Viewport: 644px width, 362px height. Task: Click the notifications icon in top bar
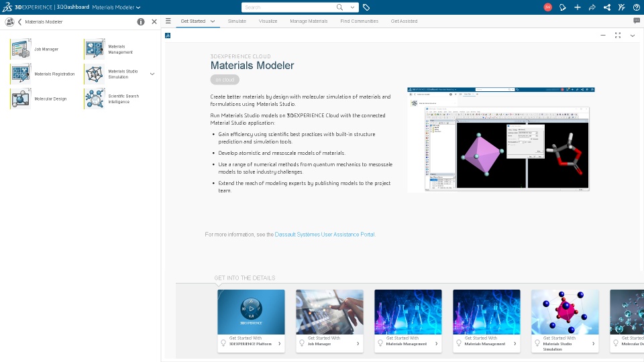point(563,7)
